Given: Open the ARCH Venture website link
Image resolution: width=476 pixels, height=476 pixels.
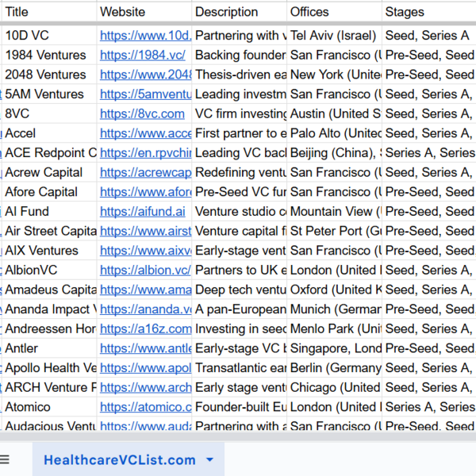Looking at the screenshot, I should click(146, 388).
